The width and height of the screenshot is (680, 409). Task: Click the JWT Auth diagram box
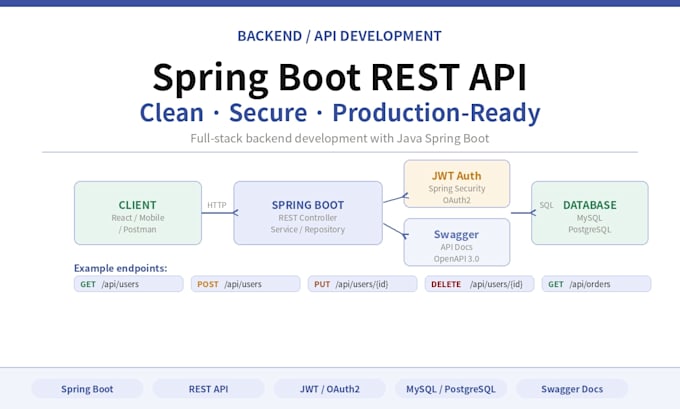click(457, 184)
